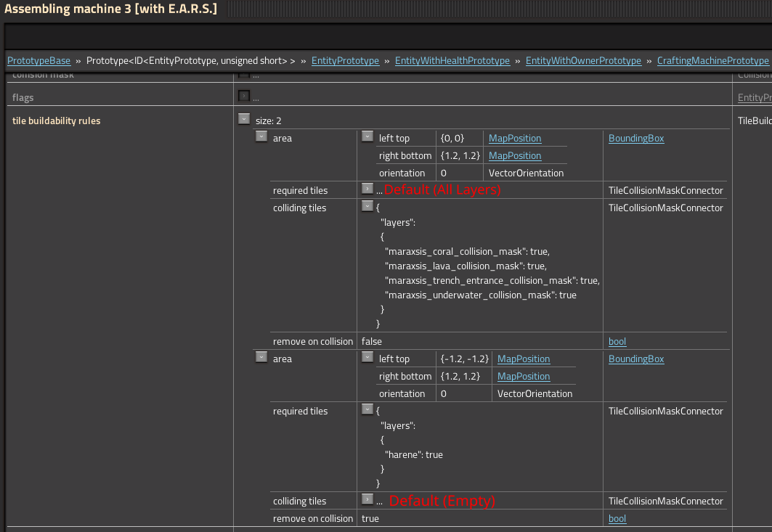
Task: Collapse the second area rule entry
Action: [x=261, y=357]
